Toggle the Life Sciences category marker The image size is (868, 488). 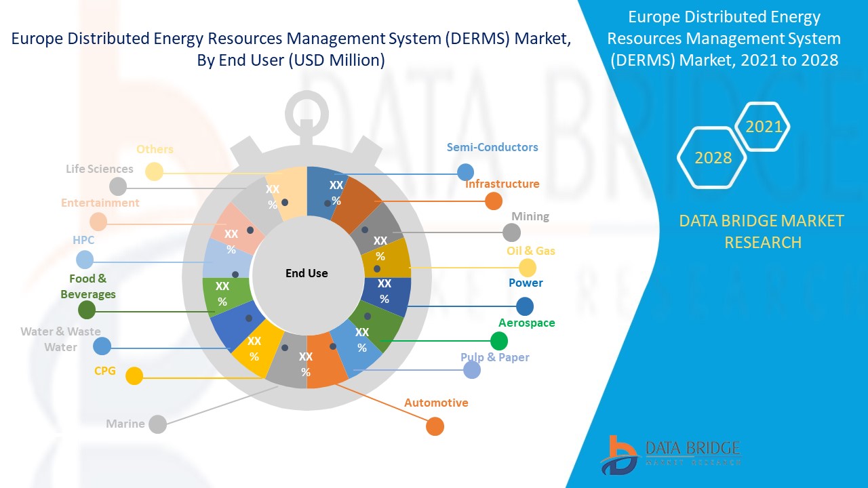(118, 186)
